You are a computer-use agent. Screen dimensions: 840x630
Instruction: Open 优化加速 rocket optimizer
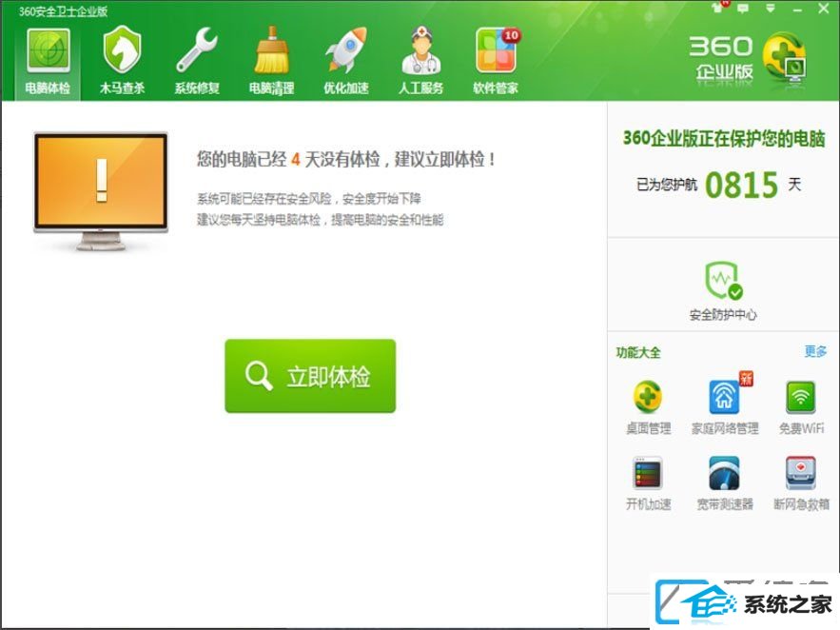point(346,62)
